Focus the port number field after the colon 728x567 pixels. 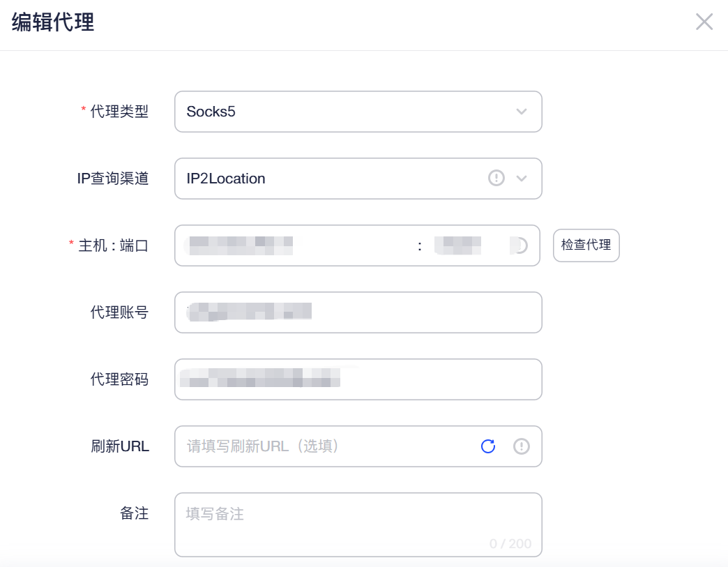464,245
